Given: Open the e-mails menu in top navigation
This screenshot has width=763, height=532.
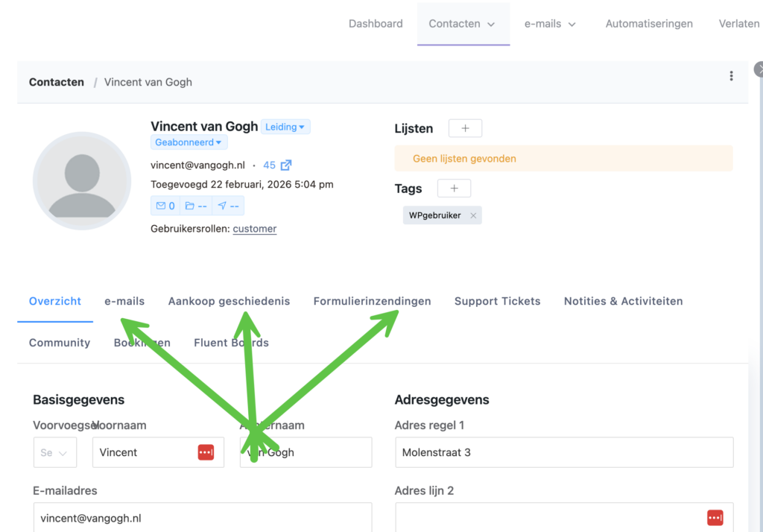Looking at the screenshot, I should [550, 24].
